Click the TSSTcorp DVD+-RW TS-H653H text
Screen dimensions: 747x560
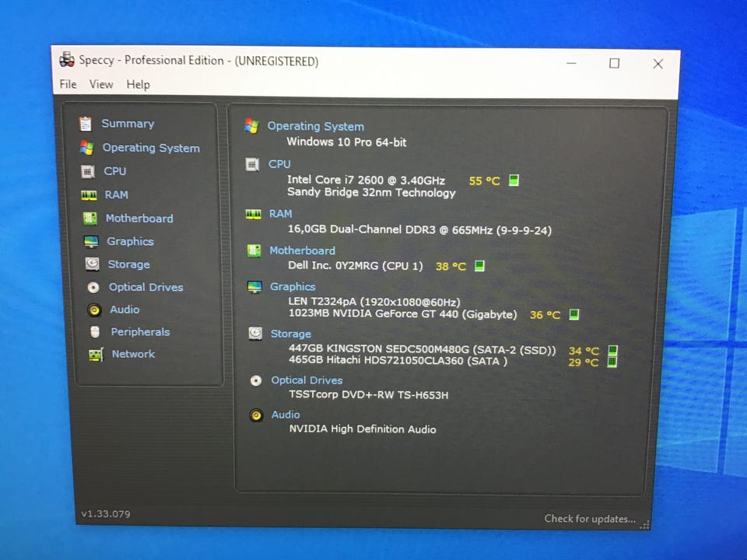pyautogui.click(x=369, y=395)
